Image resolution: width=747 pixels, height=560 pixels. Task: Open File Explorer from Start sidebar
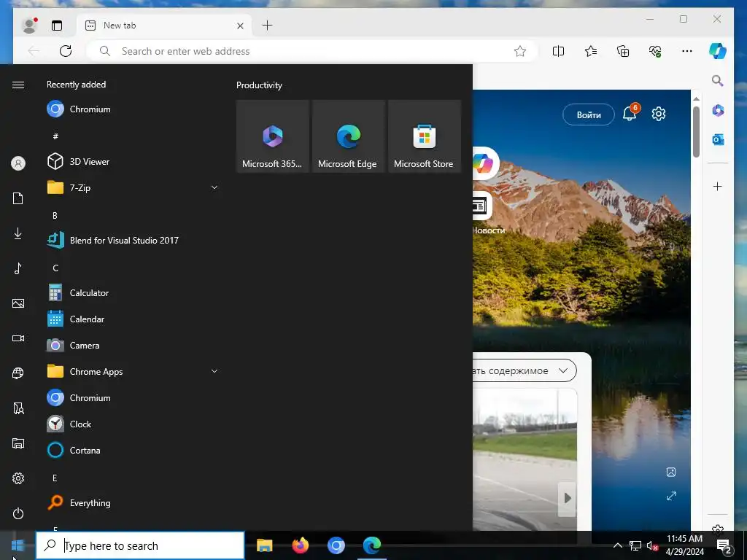pos(18,443)
